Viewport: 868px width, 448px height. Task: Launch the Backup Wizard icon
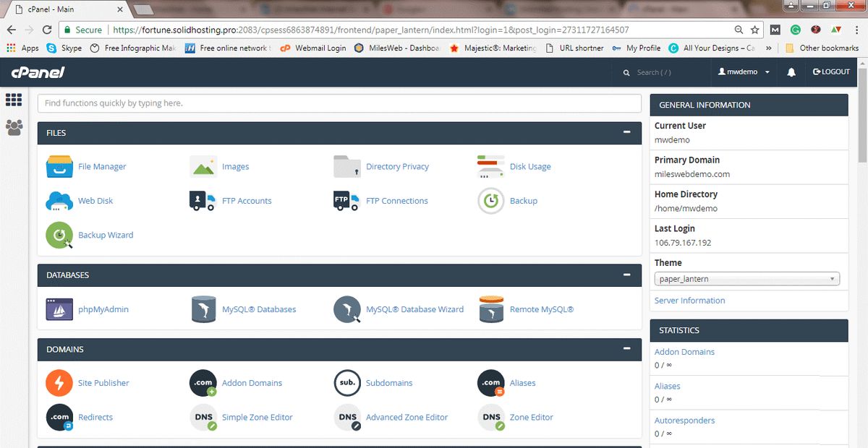[59, 235]
